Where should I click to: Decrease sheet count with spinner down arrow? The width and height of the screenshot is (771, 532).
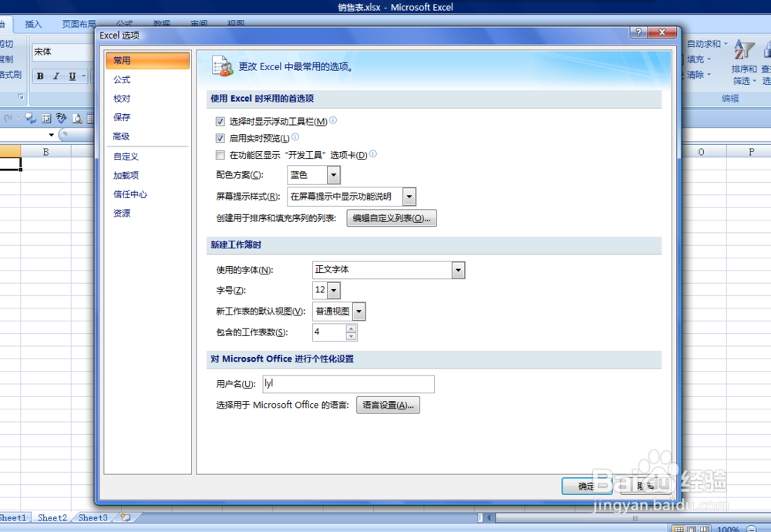[351, 336]
